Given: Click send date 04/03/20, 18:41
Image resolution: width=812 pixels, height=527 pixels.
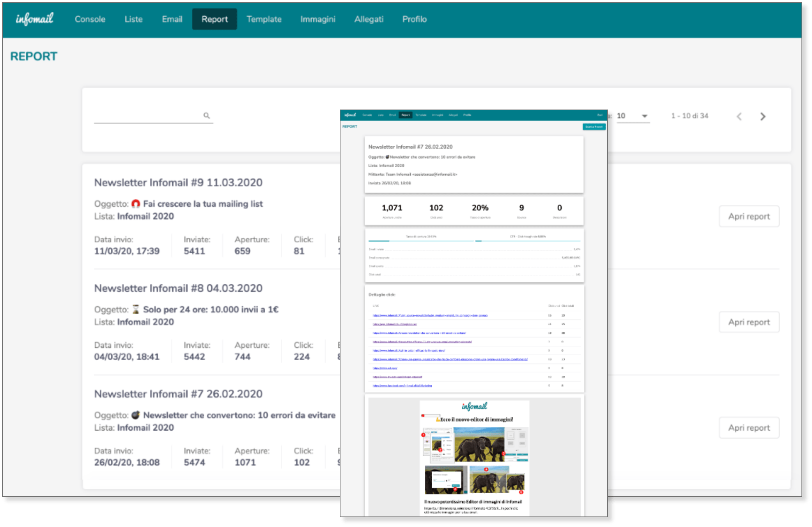Looking at the screenshot, I should tap(127, 357).
